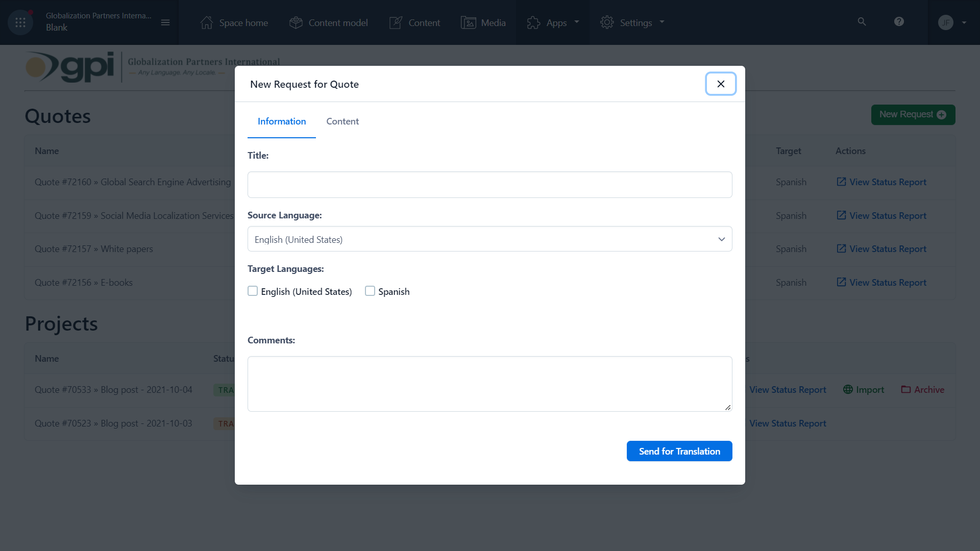Navigate to Media library
The width and height of the screenshot is (980, 551).
pyautogui.click(x=482, y=22)
